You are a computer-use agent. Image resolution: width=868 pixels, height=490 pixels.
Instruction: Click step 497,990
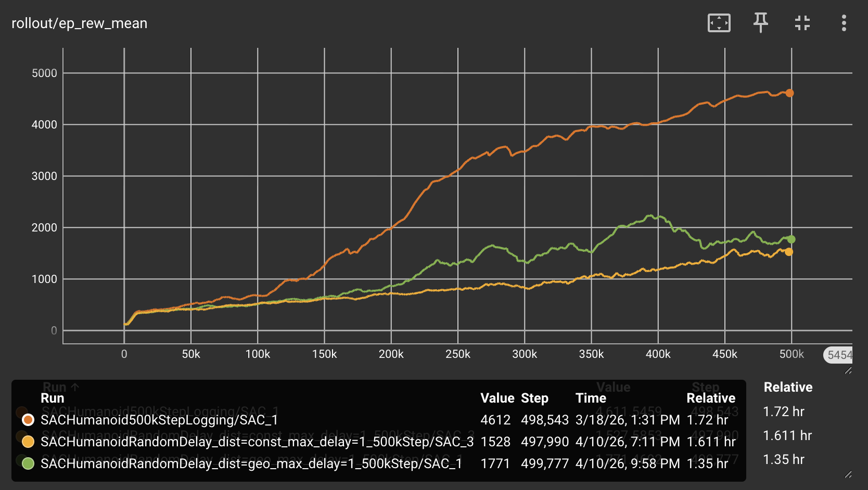pos(545,442)
